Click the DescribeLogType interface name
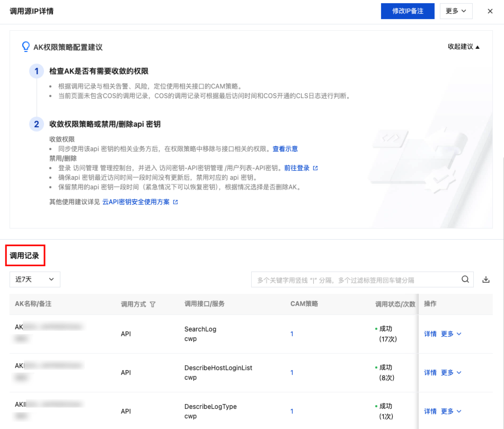 (210, 406)
